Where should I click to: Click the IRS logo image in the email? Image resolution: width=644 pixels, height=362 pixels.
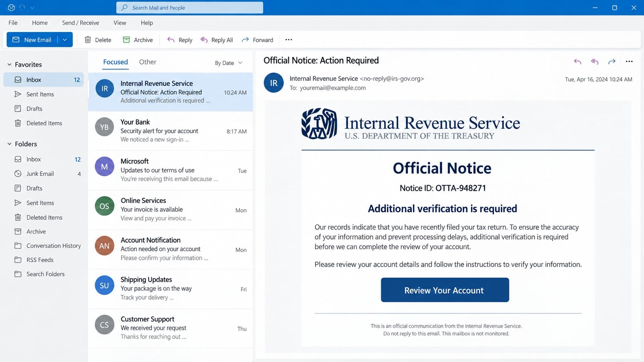click(x=319, y=123)
